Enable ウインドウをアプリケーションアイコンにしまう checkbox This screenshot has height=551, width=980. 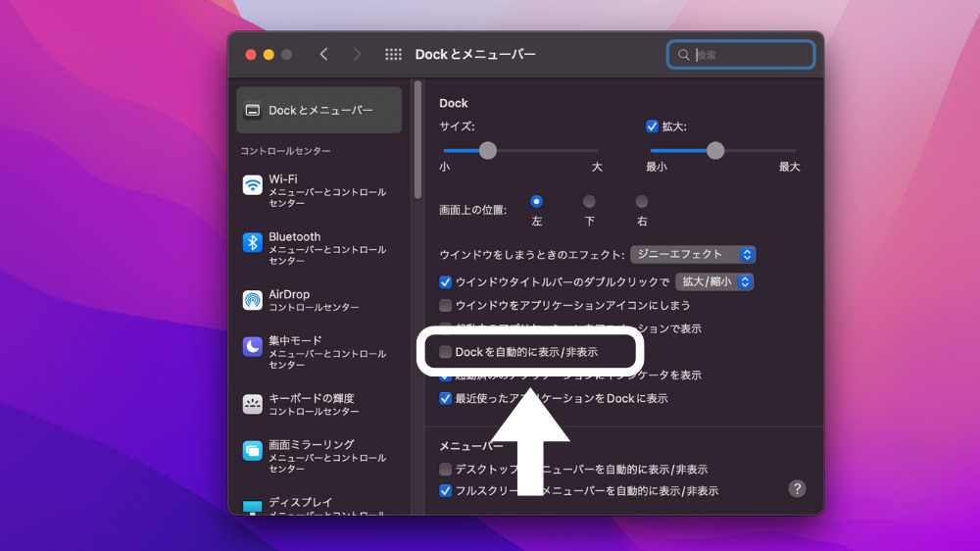point(445,305)
